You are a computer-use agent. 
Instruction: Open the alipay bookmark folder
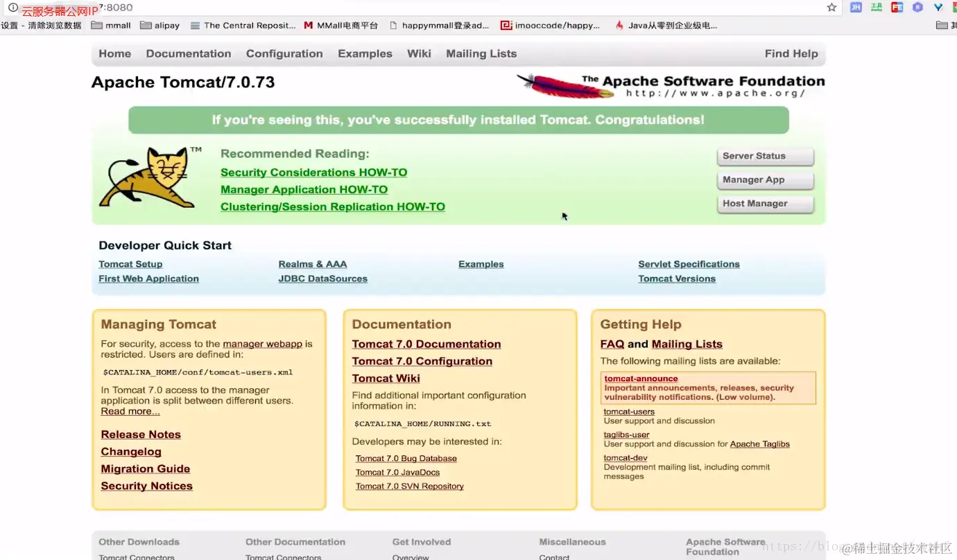click(159, 26)
